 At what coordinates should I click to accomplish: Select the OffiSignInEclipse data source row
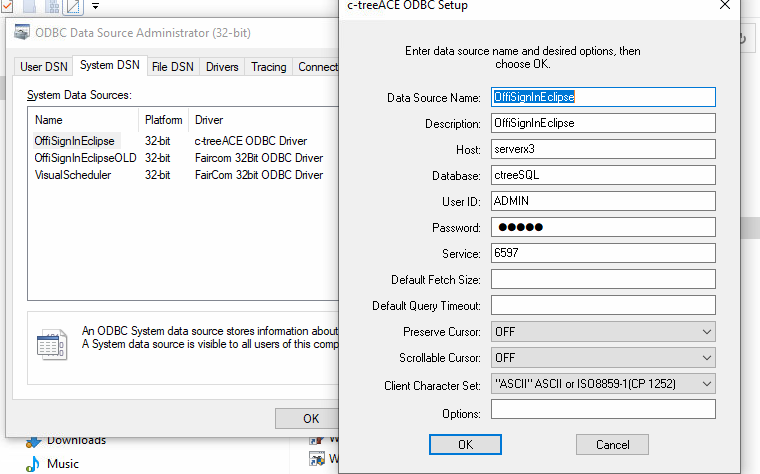[x=184, y=141]
